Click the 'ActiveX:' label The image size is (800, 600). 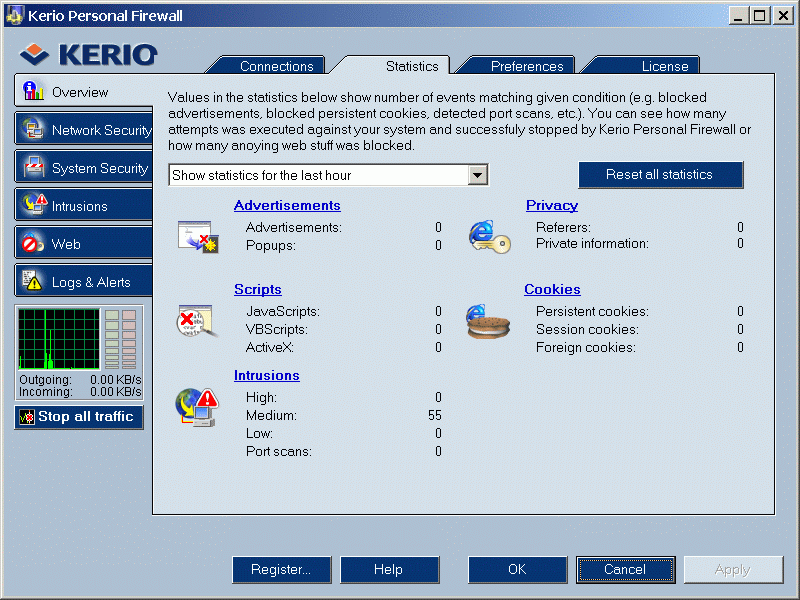click(269, 348)
